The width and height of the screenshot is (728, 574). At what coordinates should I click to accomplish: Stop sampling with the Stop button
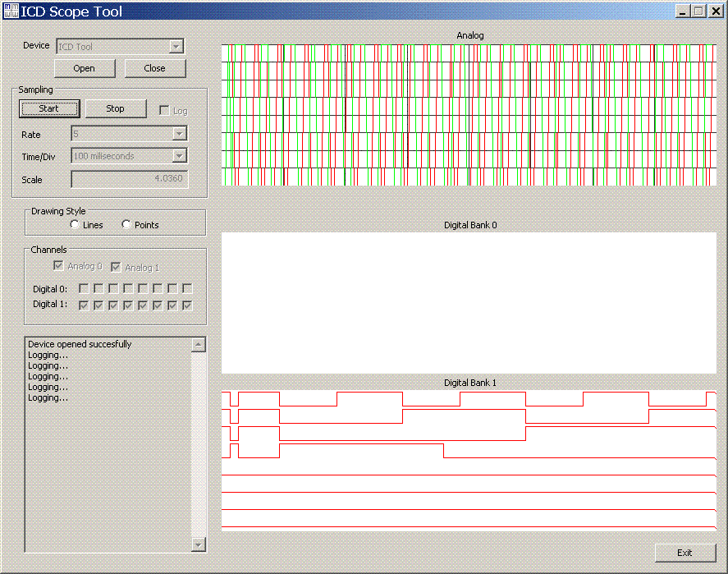click(x=116, y=108)
